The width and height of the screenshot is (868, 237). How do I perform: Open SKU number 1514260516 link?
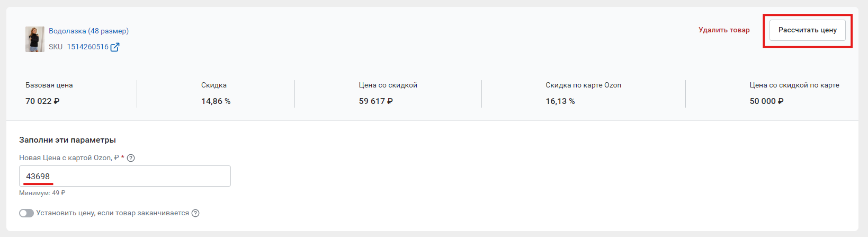[87, 47]
